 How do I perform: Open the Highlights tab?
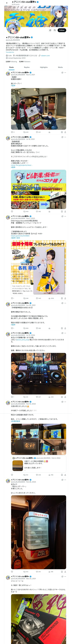(44, 67)
